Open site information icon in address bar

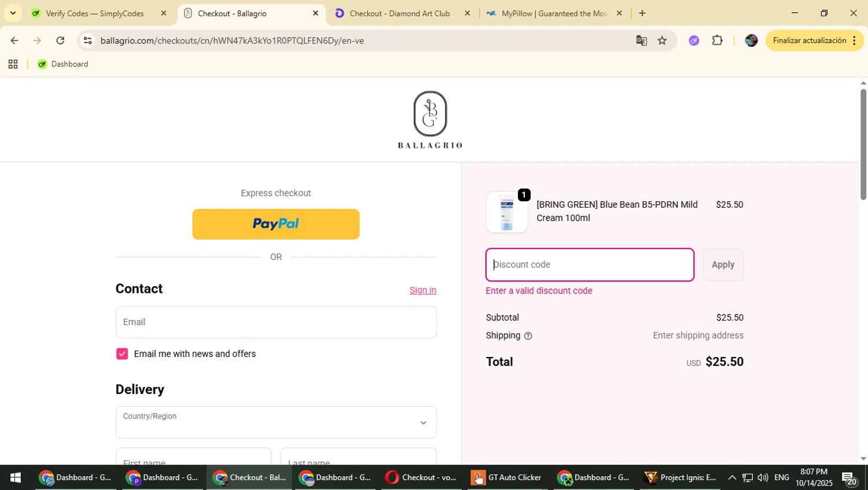point(87,40)
